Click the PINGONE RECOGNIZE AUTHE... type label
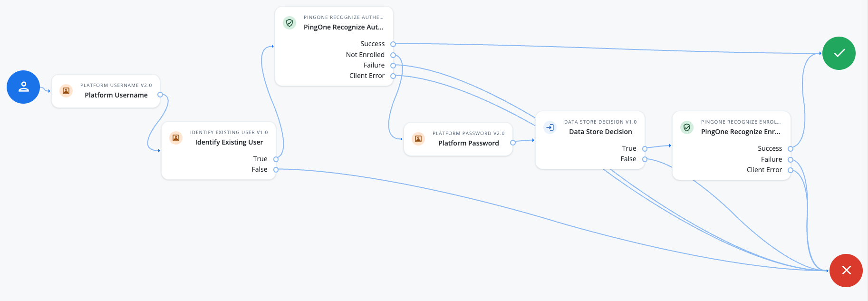The width and height of the screenshot is (868, 301). coord(343,18)
